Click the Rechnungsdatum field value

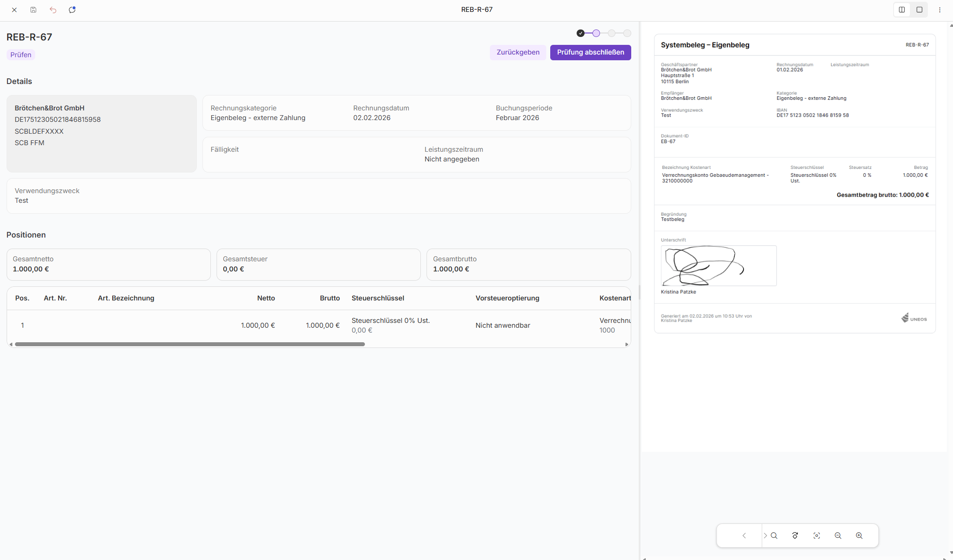click(372, 118)
